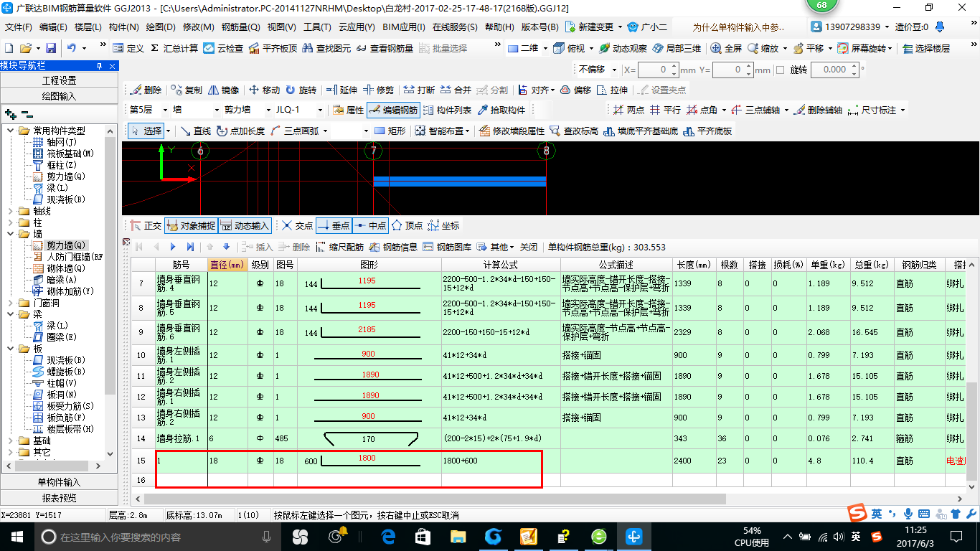The height and width of the screenshot is (551, 980).
Task: Click the 合并 merge tool
Action: (x=456, y=90)
